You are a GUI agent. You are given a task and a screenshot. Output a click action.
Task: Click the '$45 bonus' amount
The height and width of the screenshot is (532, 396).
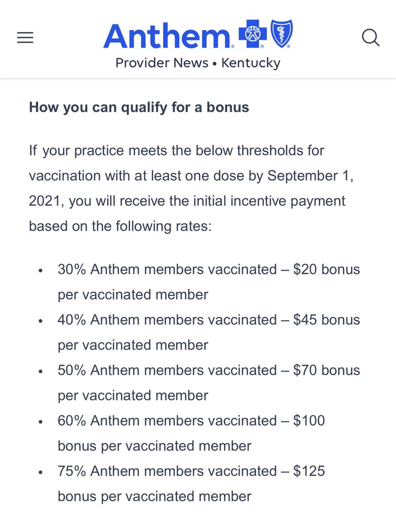326,320
